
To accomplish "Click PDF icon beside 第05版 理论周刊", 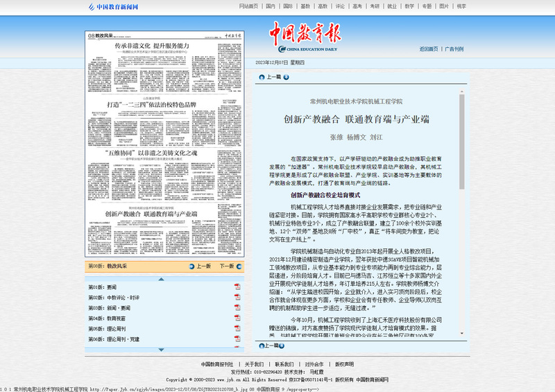I will [237, 328].
